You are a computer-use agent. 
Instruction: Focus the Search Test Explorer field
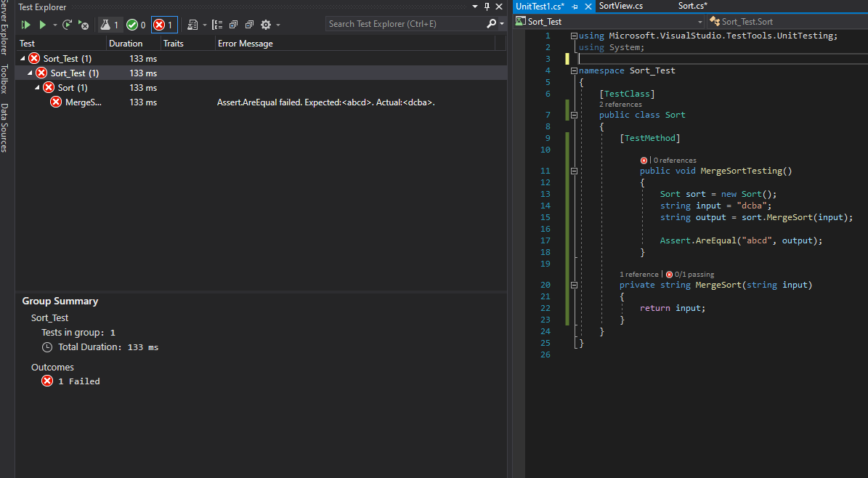coord(405,24)
